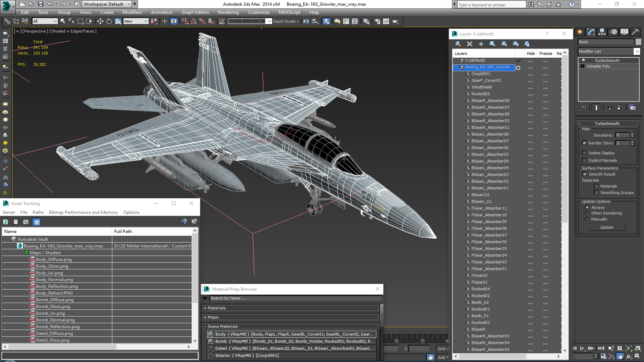Select the Move transform tool
This screenshot has height=362, width=644.
tap(100, 21)
